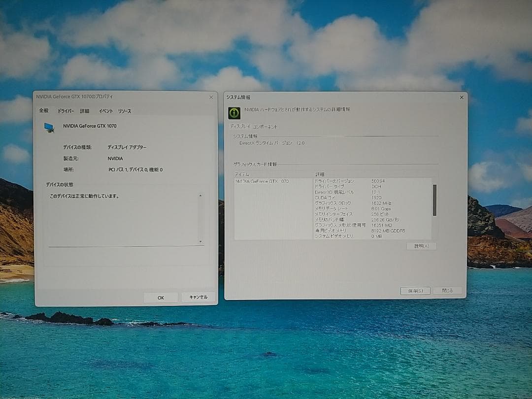Select the 全般 tab
This screenshot has height=399, width=532.
pyautogui.click(x=44, y=111)
